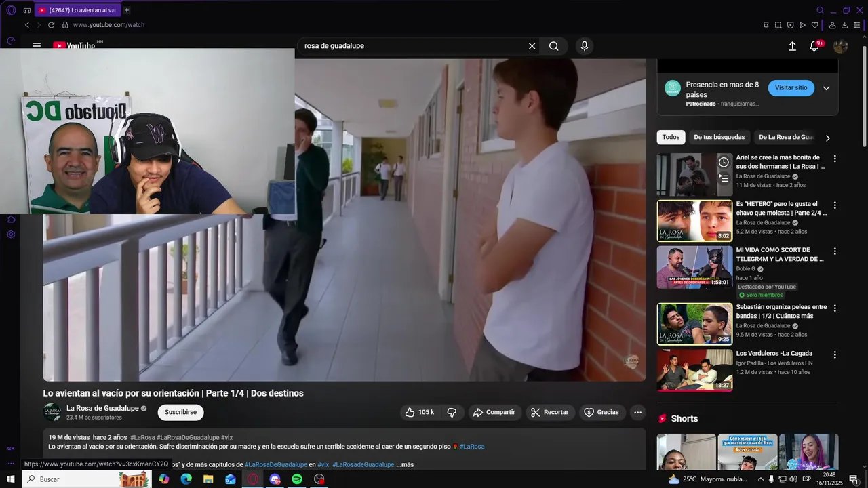Expand the sponsored ad chevron

tap(826, 88)
